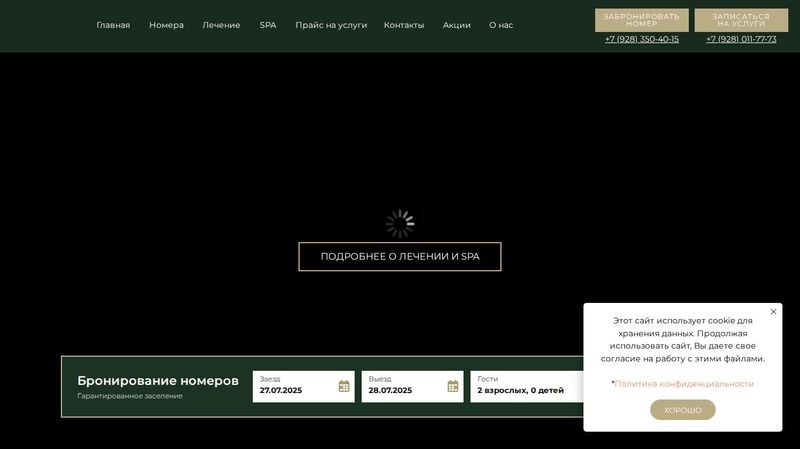Select the Заезд date field 27.07.2025
The height and width of the screenshot is (449, 800).
click(304, 386)
